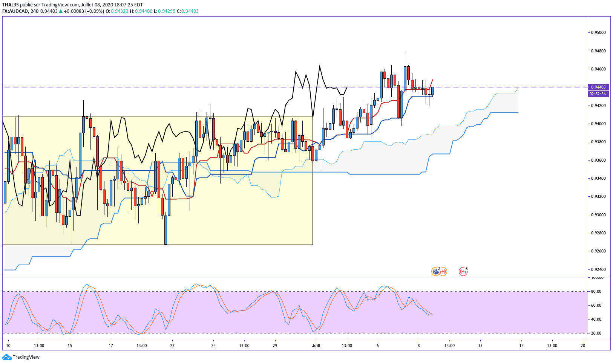
Task: Select the close value C:0.94403
Action: click(188, 11)
